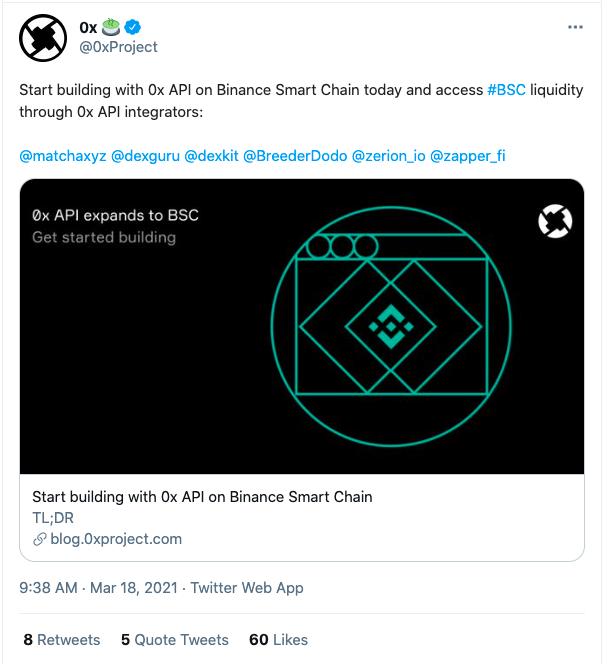Click the Twitter Web App source
This screenshot has height=664, width=612.
pyautogui.click(x=247, y=588)
